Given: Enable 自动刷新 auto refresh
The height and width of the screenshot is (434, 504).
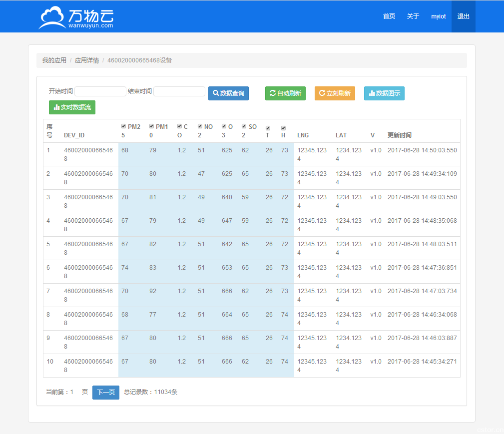Looking at the screenshot, I should 285,93.
